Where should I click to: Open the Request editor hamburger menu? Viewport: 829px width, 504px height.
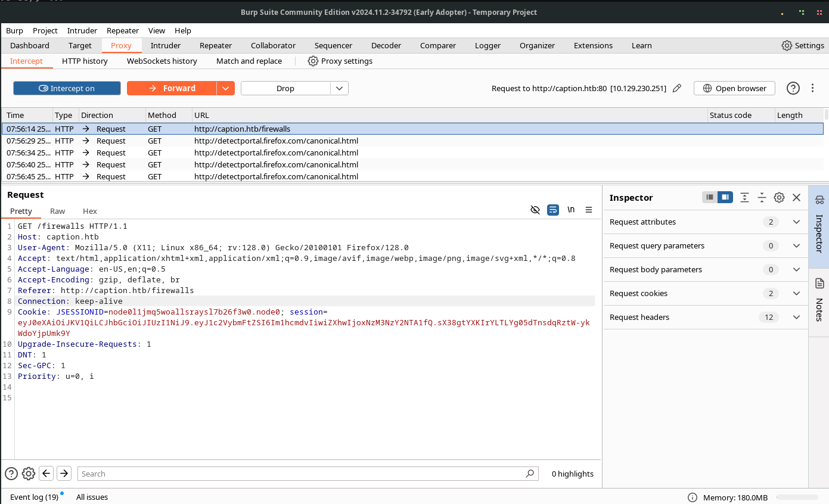pos(589,210)
